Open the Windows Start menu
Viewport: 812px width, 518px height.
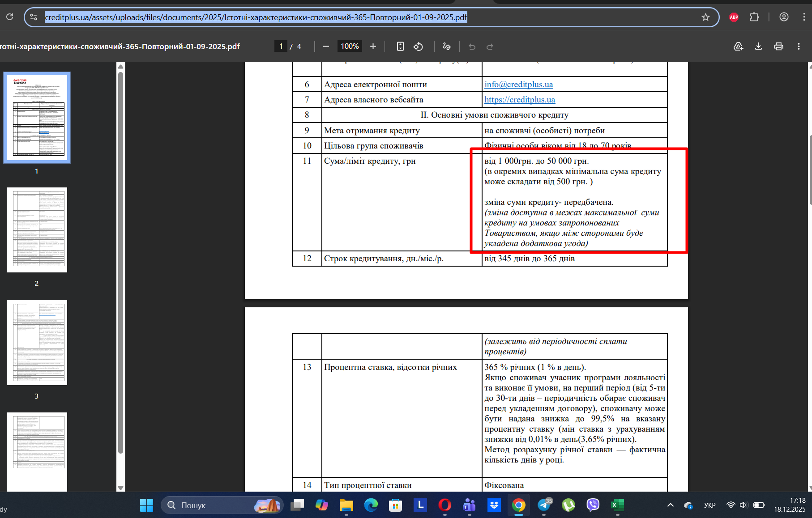coord(146,505)
